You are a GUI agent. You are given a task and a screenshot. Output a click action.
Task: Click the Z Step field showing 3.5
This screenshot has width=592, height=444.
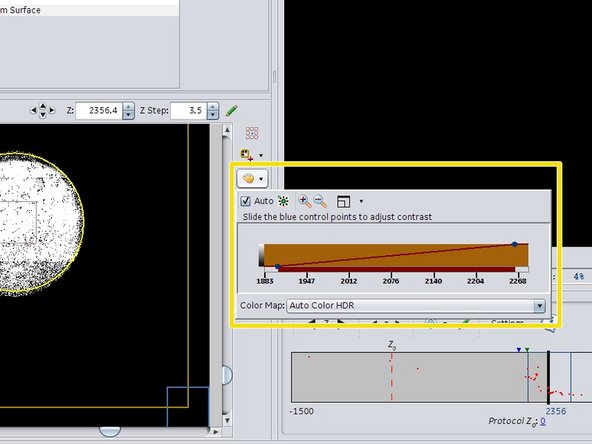(189, 111)
